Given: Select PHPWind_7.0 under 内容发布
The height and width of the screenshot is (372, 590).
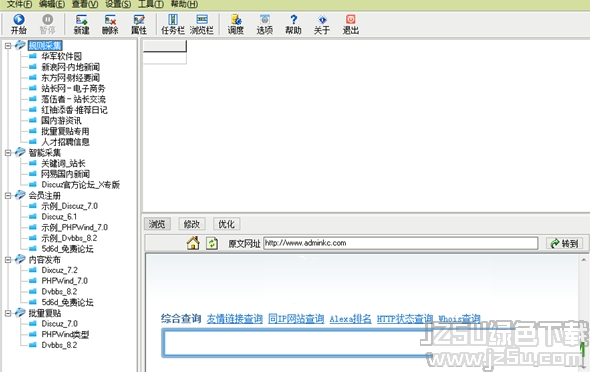Looking at the screenshot, I should (64, 281).
